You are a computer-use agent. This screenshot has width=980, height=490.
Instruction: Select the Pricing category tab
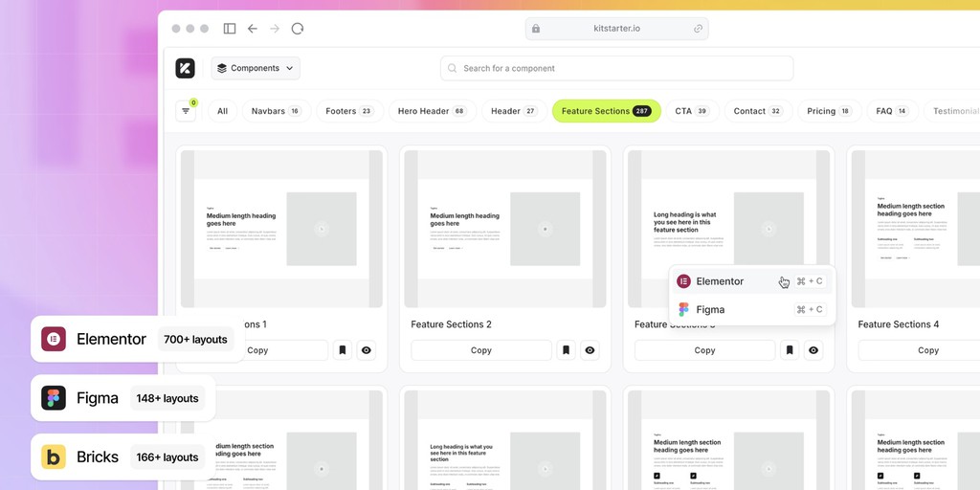point(830,111)
